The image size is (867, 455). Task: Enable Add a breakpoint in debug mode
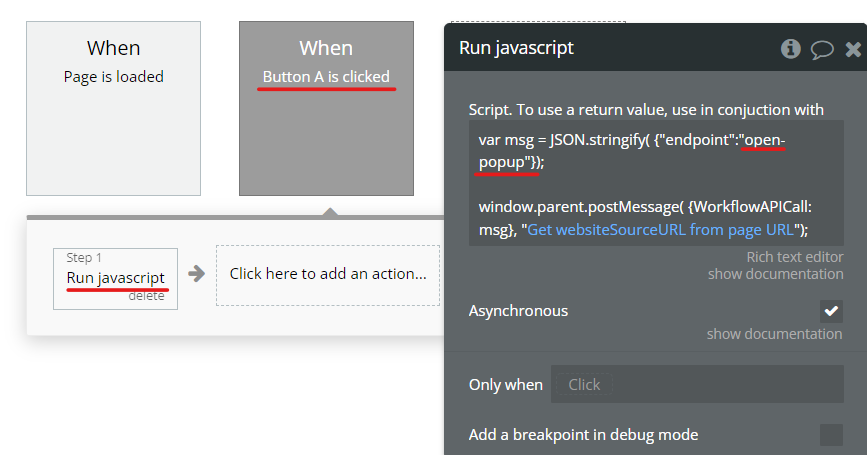pos(831,434)
